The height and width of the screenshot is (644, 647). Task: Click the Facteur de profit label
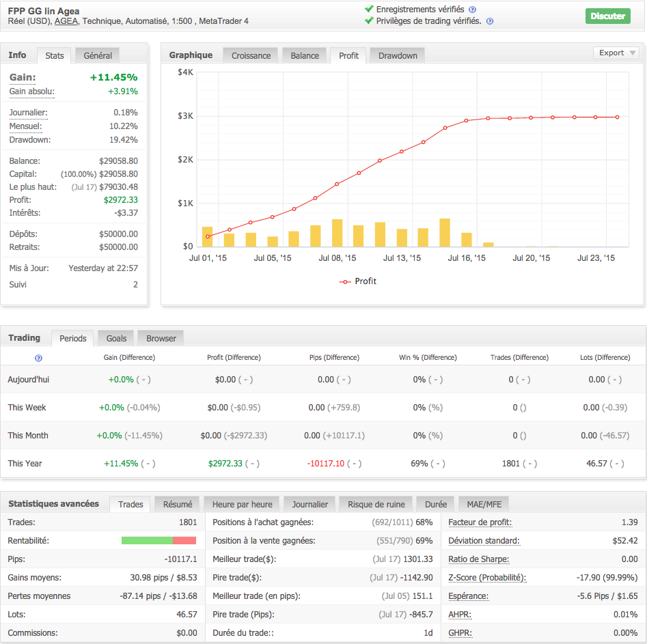[480, 522]
